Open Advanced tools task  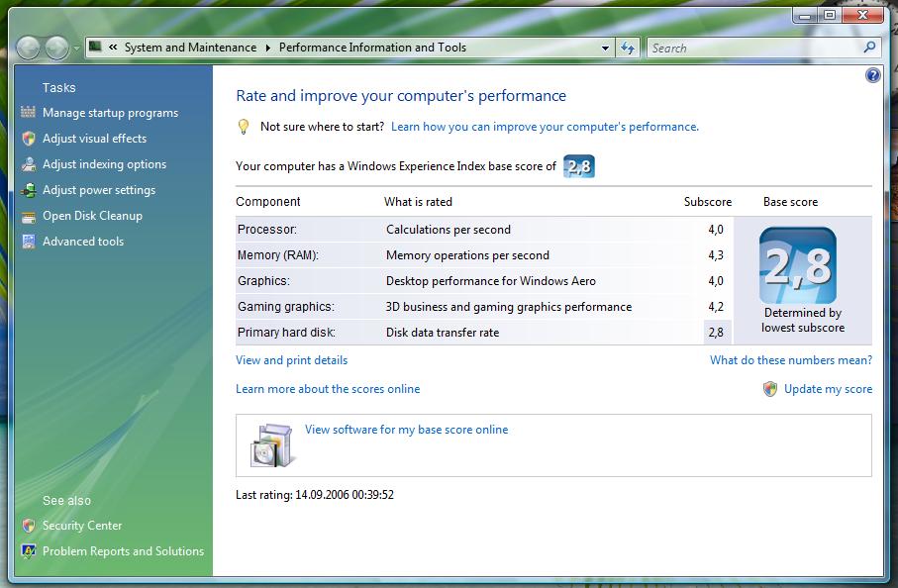[83, 242]
